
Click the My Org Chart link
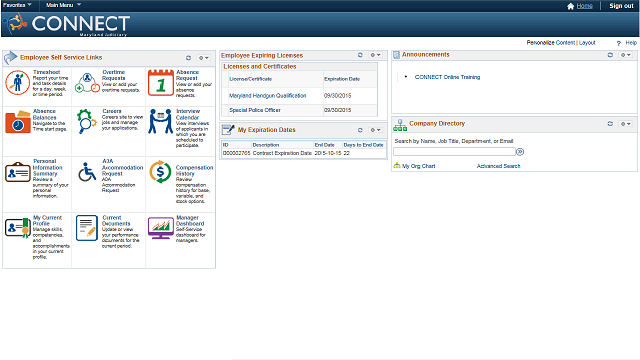tap(418, 166)
